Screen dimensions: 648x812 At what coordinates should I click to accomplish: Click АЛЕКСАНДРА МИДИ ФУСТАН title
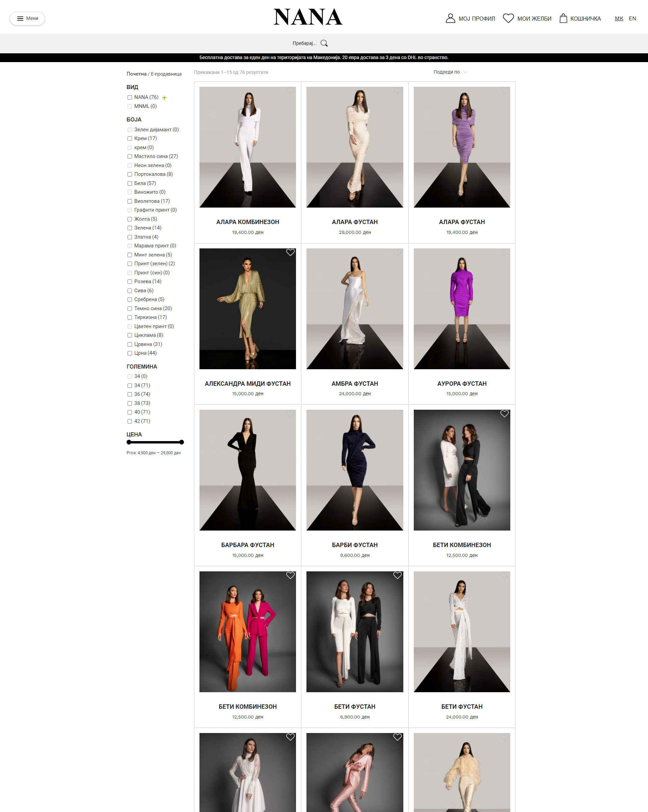tap(247, 383)
